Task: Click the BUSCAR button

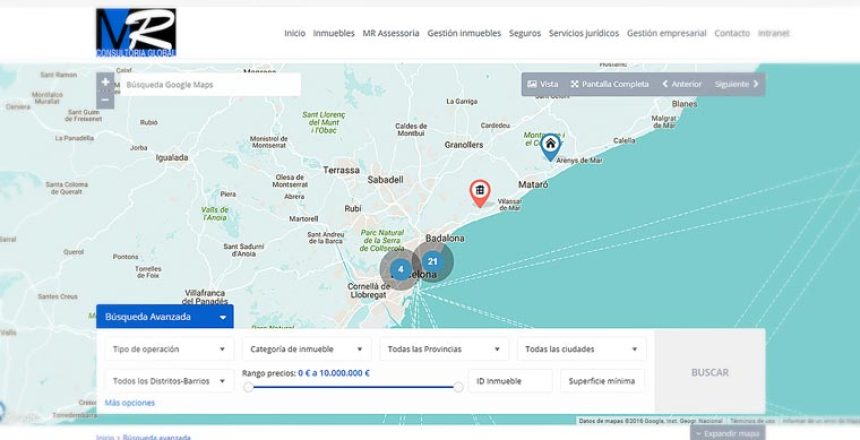Action: [710, 372]
